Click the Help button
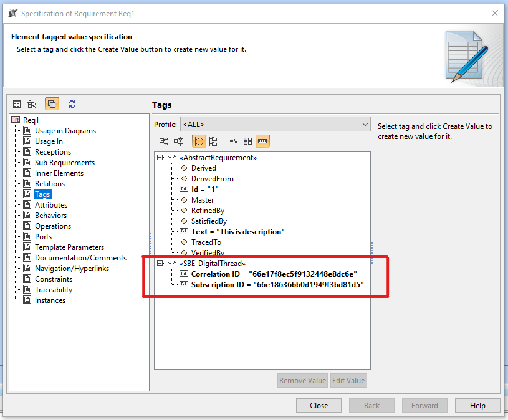 [477, 405]
